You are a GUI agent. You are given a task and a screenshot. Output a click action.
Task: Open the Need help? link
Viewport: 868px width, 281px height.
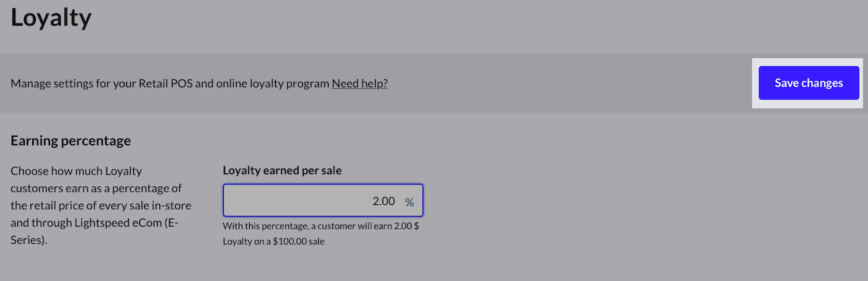[360, 84]
